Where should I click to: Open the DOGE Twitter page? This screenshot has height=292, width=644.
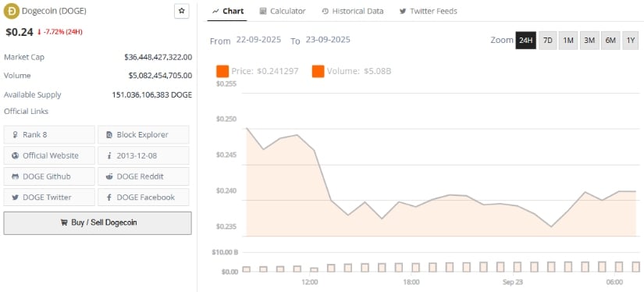pos(49,197)
